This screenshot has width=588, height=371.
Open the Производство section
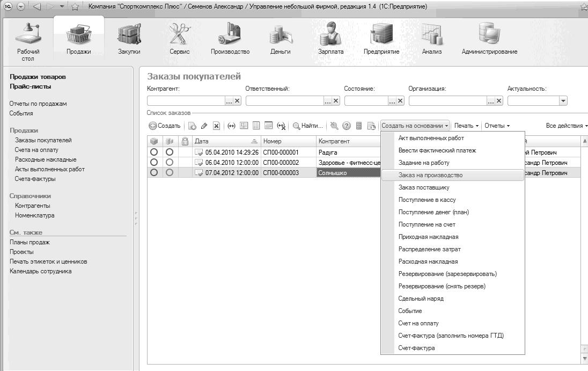point(230,40)
